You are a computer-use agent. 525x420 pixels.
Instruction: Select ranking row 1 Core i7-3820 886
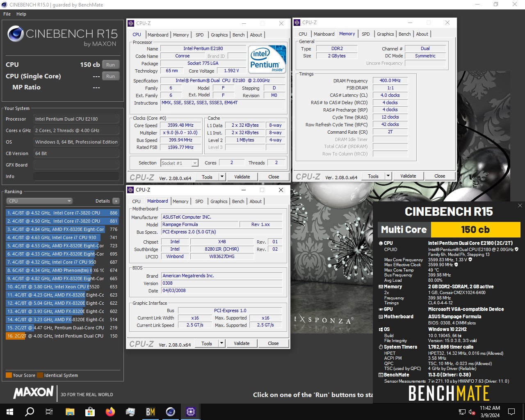coord(62,213)
